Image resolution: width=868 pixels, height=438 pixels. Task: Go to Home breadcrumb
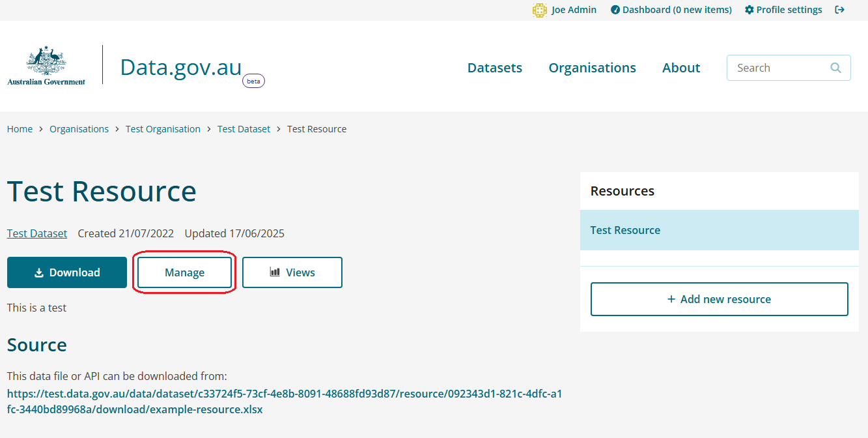(x=20, y=129)
